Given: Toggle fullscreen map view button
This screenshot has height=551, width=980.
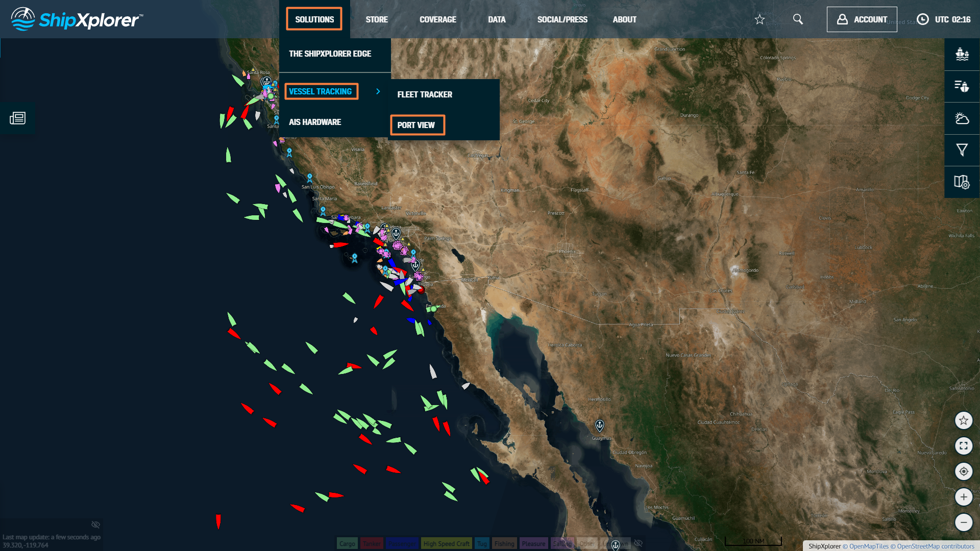Looking at the screenshot, I should pyautogui.click(x=963, y=446).
